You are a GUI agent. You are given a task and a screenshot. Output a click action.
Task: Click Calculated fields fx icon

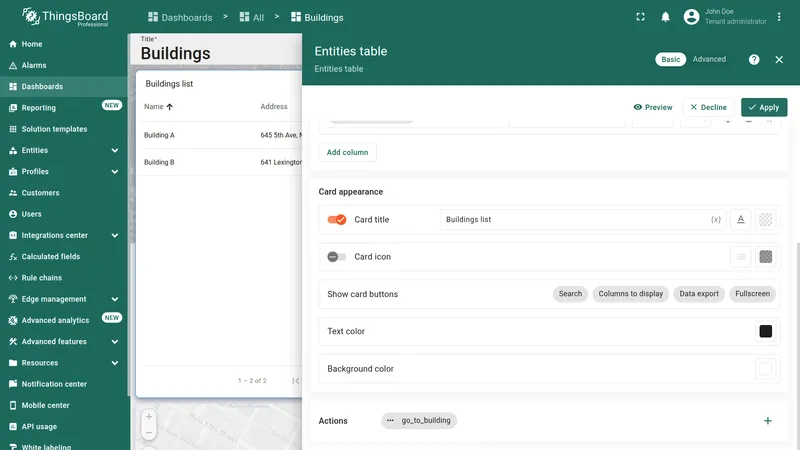[13, 257]
